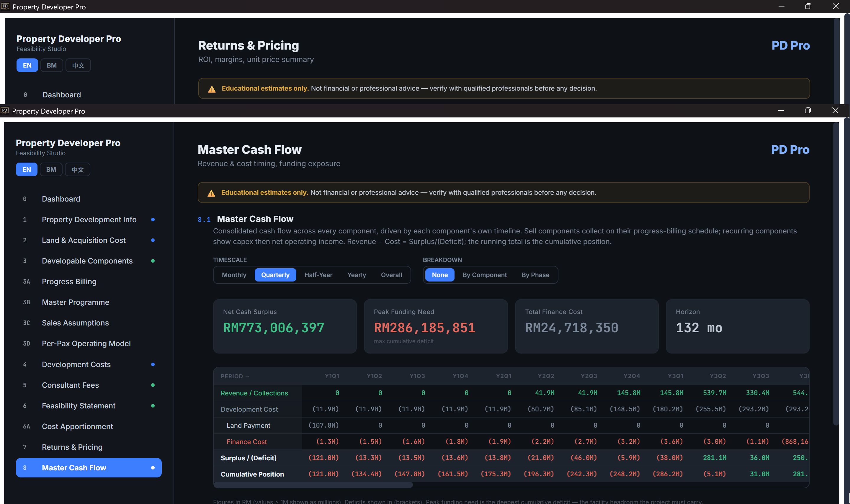Open Property Development Info section
Image resolution: width=850 pixels, height=504 pixels.
click(89, 220)
